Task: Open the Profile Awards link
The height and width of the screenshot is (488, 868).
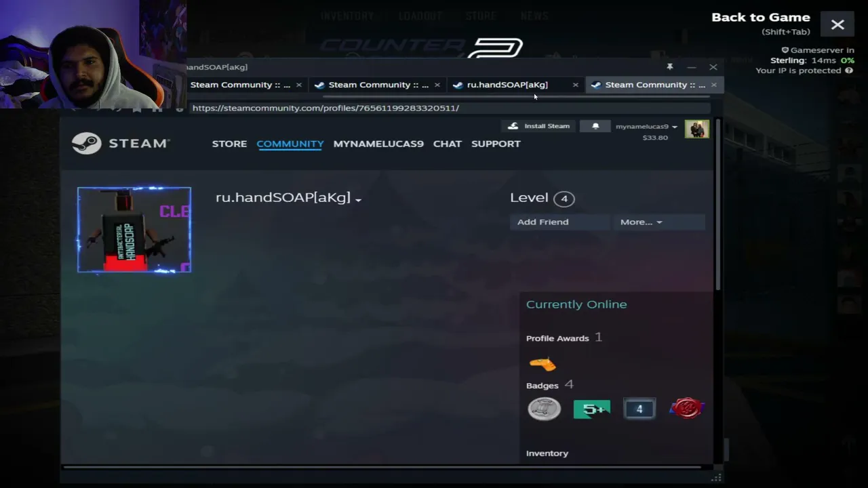Action: click(x=557, y=338)
